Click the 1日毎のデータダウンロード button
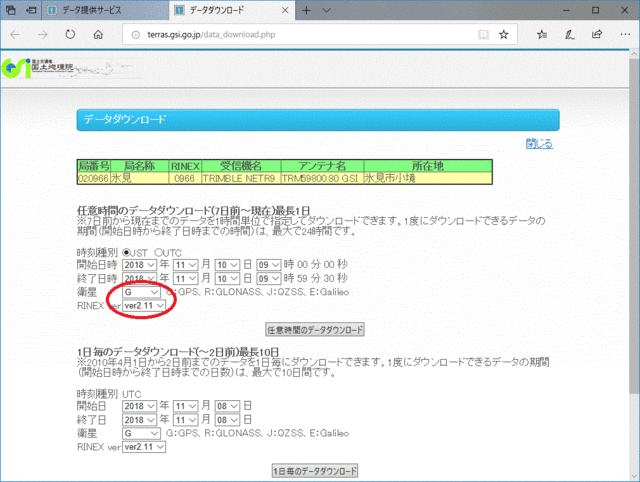The width and height of the screenshot is (640, 482). (x=315, y=471)
